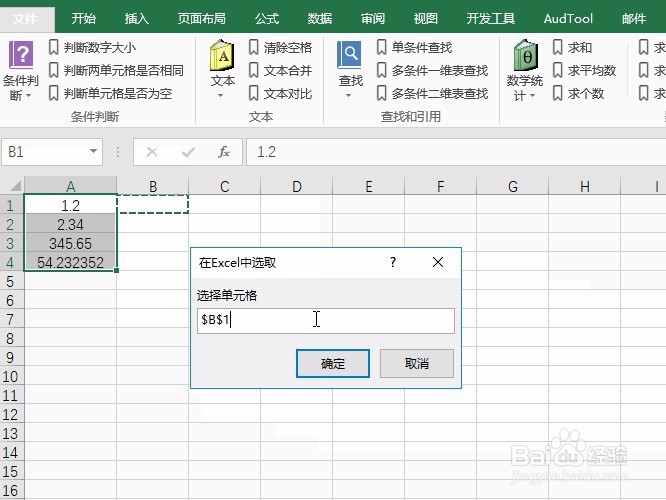The image size is (666, 500).
Task: Select row 5 header
Action: [10, 281]
